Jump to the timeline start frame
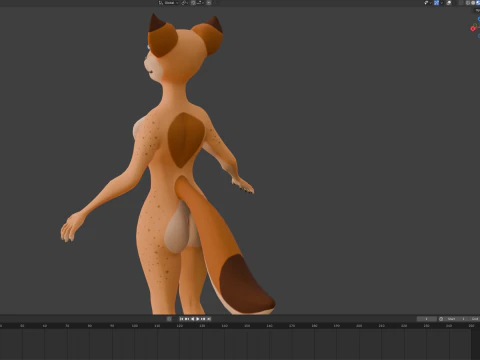 coord(182,319)
